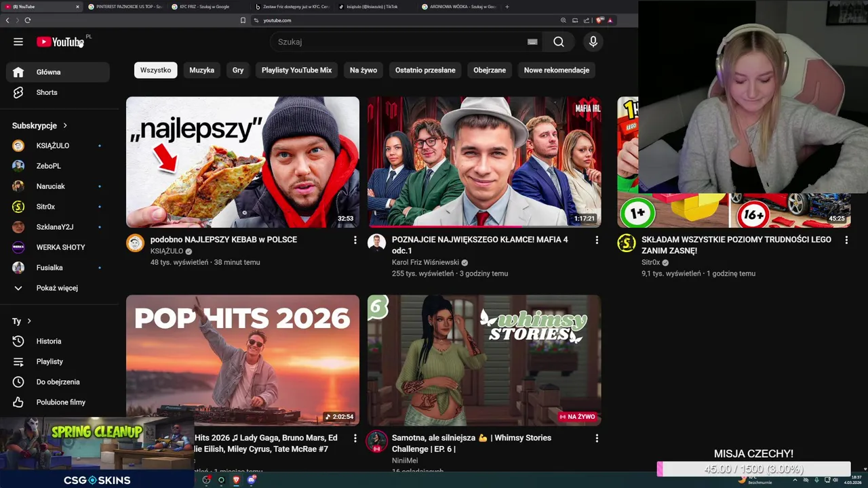
Task: Open options menu for the kebab video
Action: tap(355, 240)
